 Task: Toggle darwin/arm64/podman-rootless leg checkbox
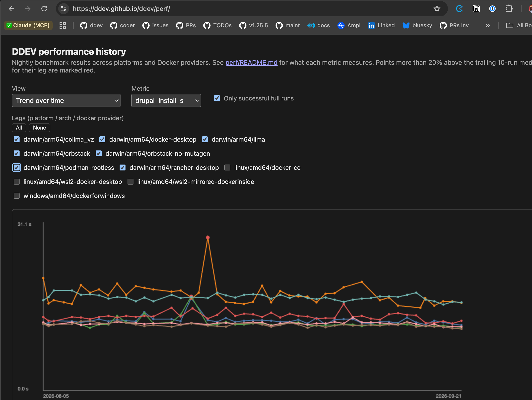click(x=16, y=167)
